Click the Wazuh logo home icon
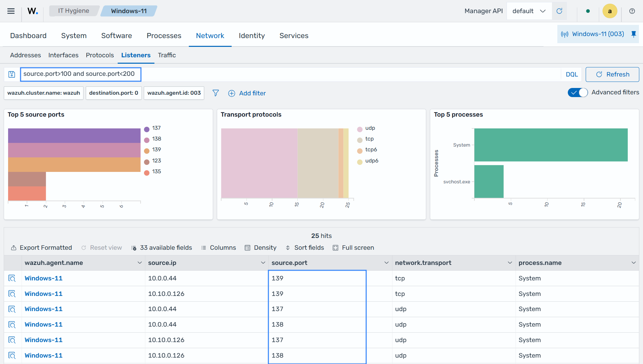 tap(33, 11)
